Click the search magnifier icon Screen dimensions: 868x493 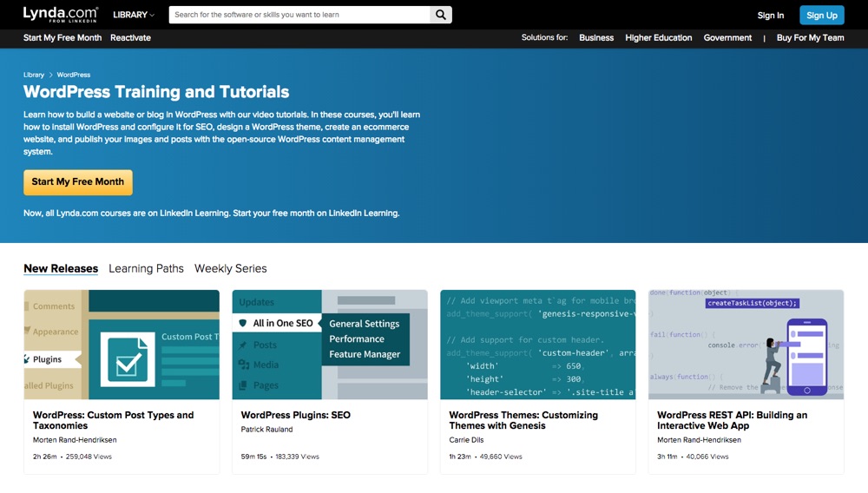(441, 15)
